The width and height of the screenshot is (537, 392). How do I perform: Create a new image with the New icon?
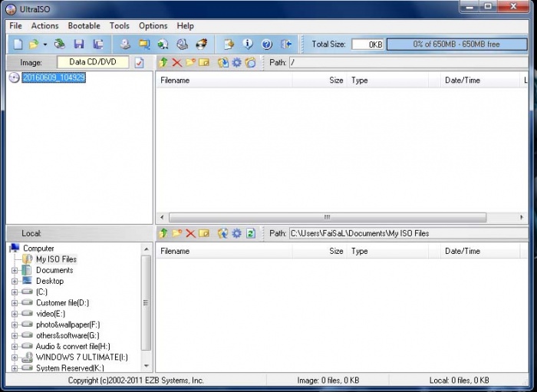[18, 44]
